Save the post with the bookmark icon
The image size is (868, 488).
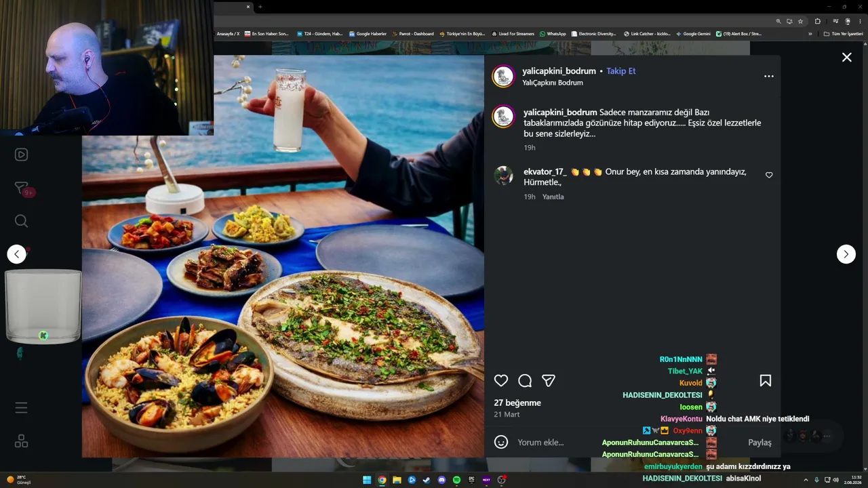coord(766,381)
